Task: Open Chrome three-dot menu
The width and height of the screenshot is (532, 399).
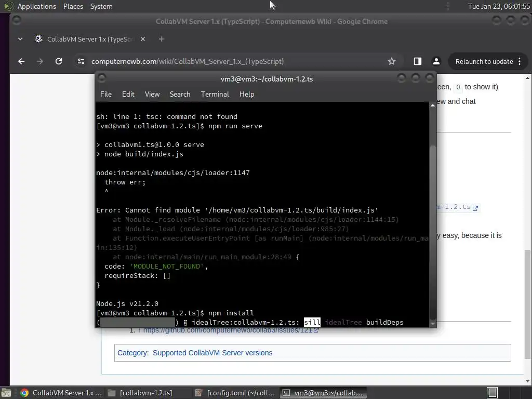Action: [x=520, y=61]
